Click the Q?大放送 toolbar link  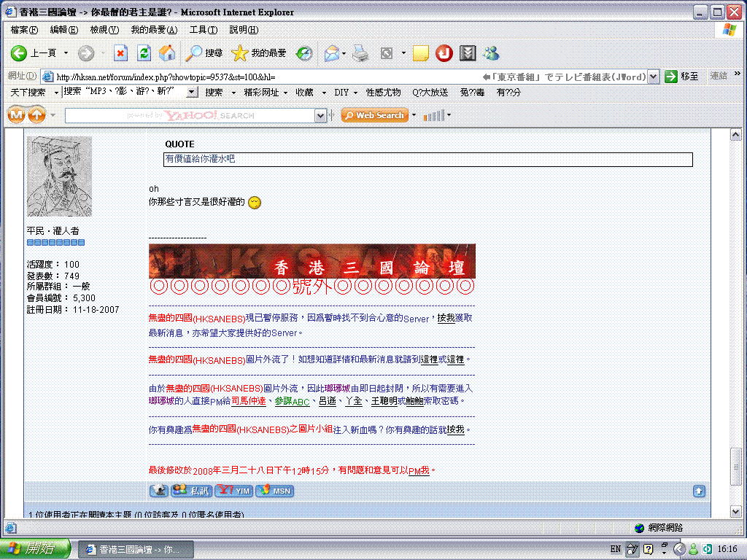[430, 93]
